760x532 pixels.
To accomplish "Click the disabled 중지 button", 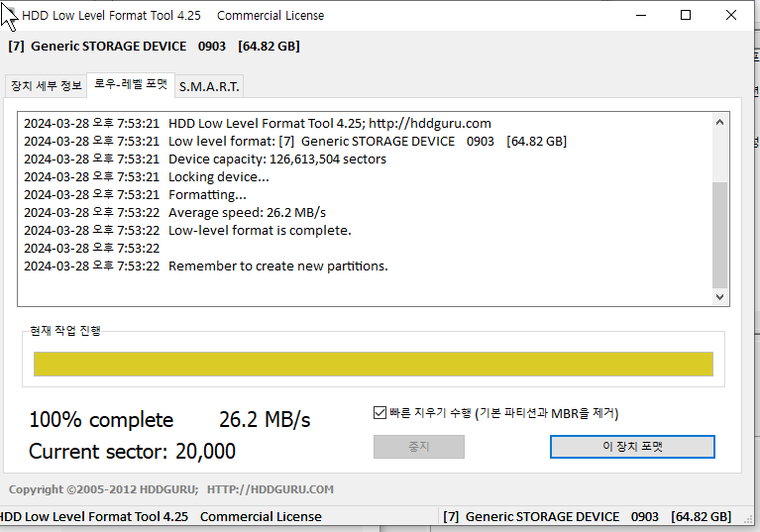I will pos(419,446).
